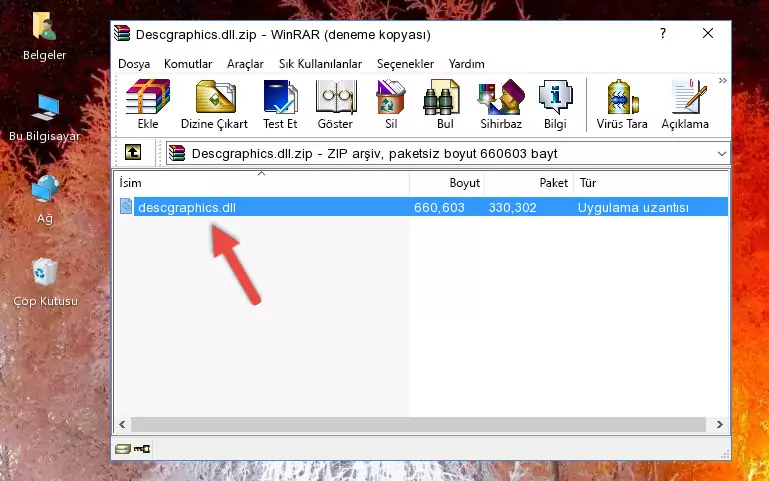Click the Ekle (Add) toolbar icon
This screenshot has width=769, height=481.
coord(148,104)
